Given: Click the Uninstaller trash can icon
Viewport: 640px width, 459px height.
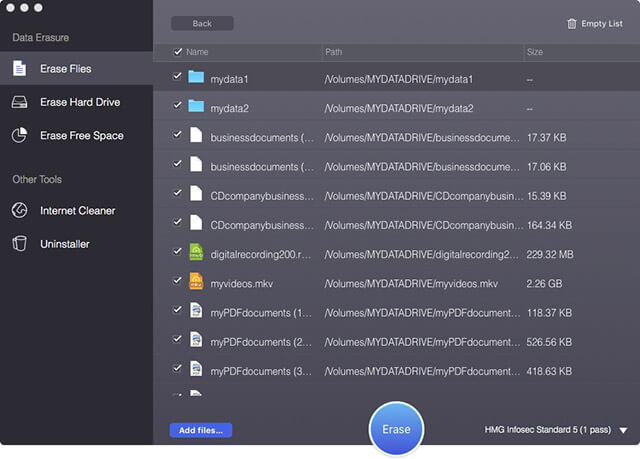Looking at the screenshot, I should [x=19, y=244].
